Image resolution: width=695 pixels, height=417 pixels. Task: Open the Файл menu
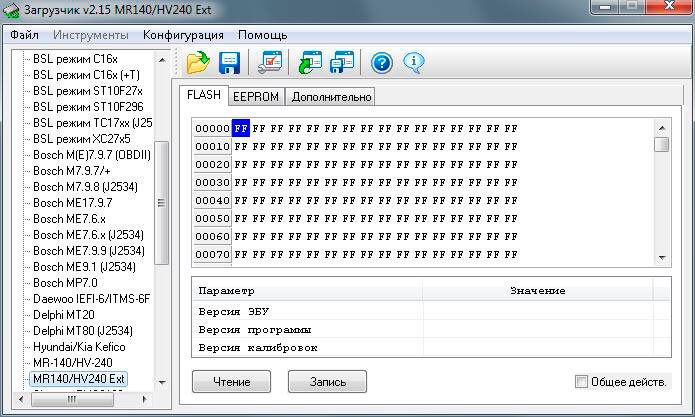click(x=25, y=35)
